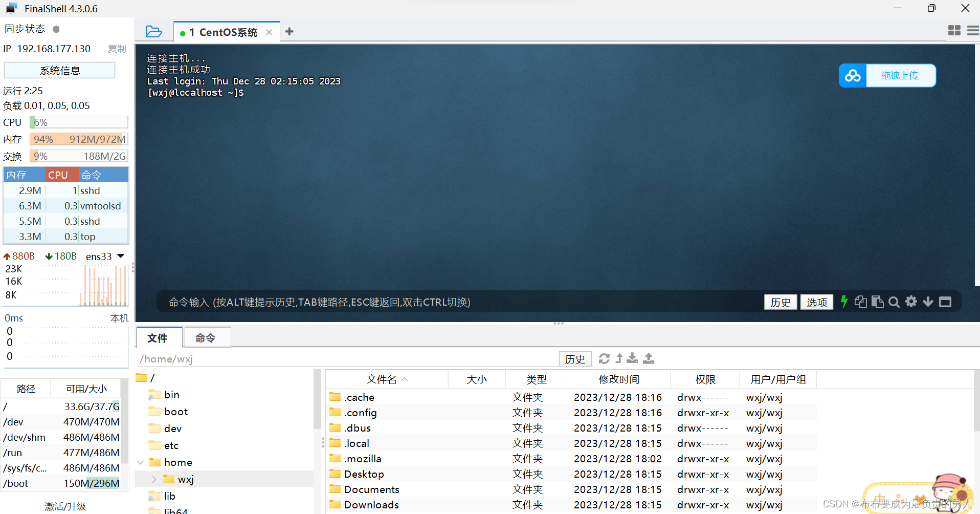This screenshot has width=980, height=514.
Task: Click the 内存 94% usage bar
Action: click(79, 139)
